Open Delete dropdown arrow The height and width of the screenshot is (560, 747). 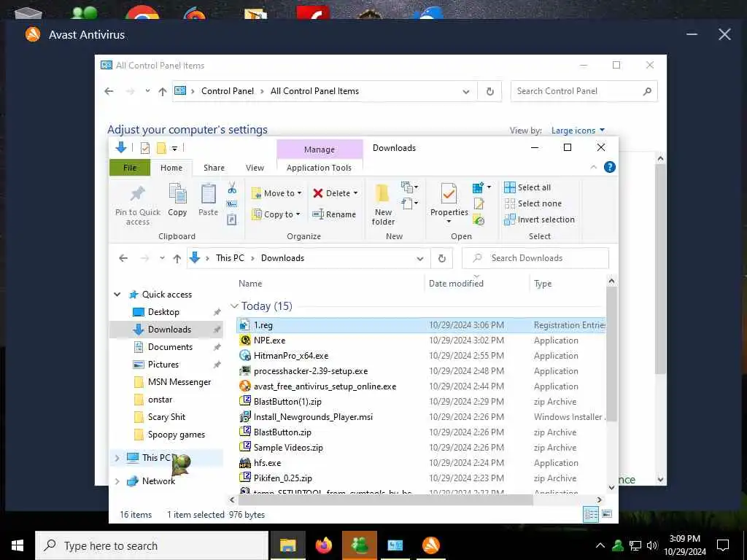coord(355,192)
